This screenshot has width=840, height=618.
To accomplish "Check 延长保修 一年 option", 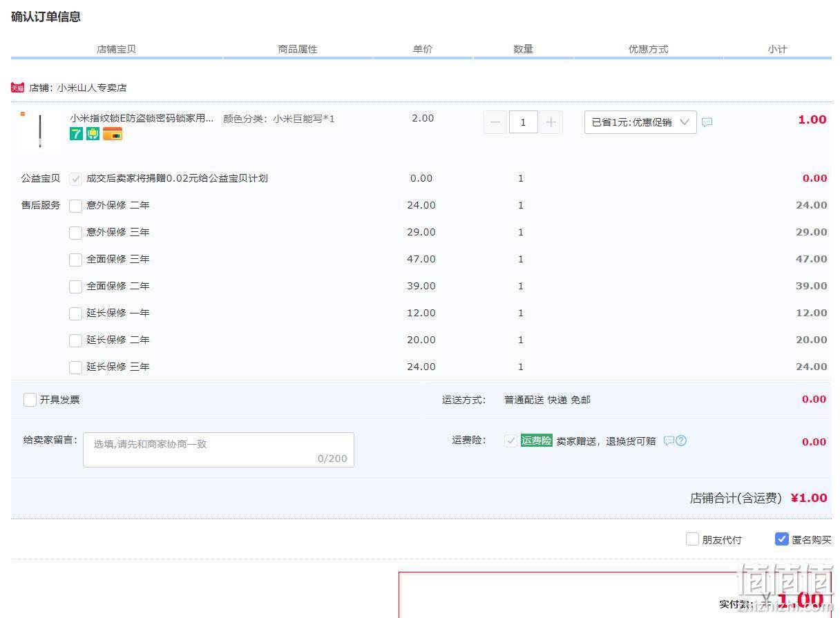I will click(x=76, y=313).
